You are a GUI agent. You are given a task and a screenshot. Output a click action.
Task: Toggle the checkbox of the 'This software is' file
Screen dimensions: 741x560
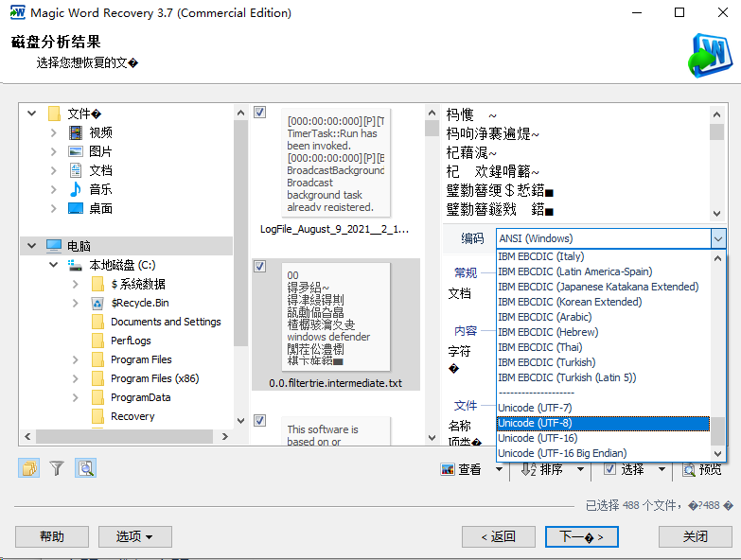point(260,421)
